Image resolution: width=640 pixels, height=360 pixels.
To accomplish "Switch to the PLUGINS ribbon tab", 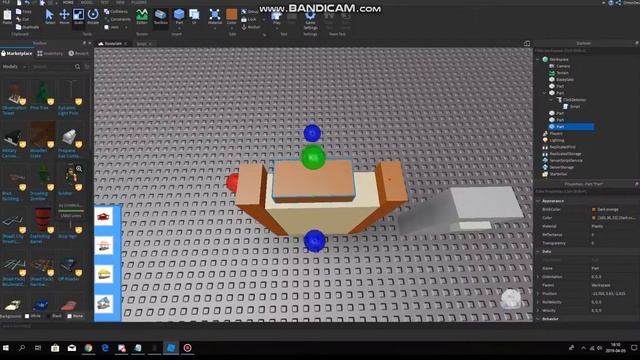I will [139, 2].
